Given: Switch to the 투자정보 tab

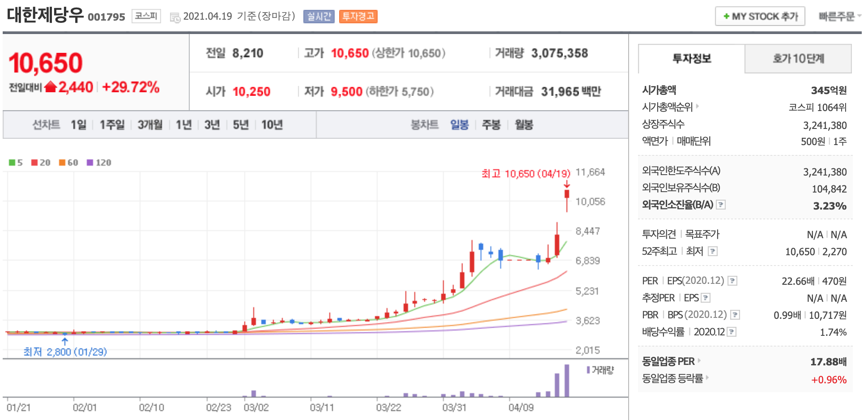Looking at the screenshot, I should click(x=692, y=59).
